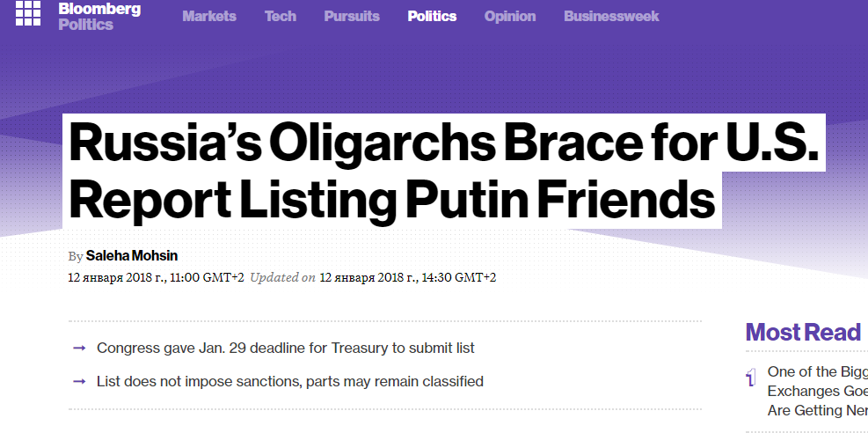
Task: Click the Most Read heading
Action: [803, 332]
